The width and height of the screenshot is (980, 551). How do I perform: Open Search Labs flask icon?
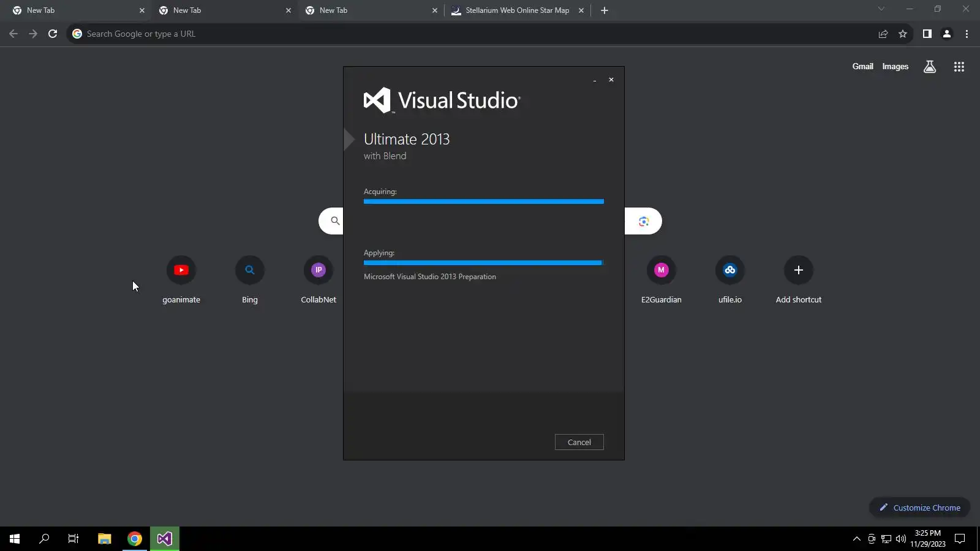930,67
